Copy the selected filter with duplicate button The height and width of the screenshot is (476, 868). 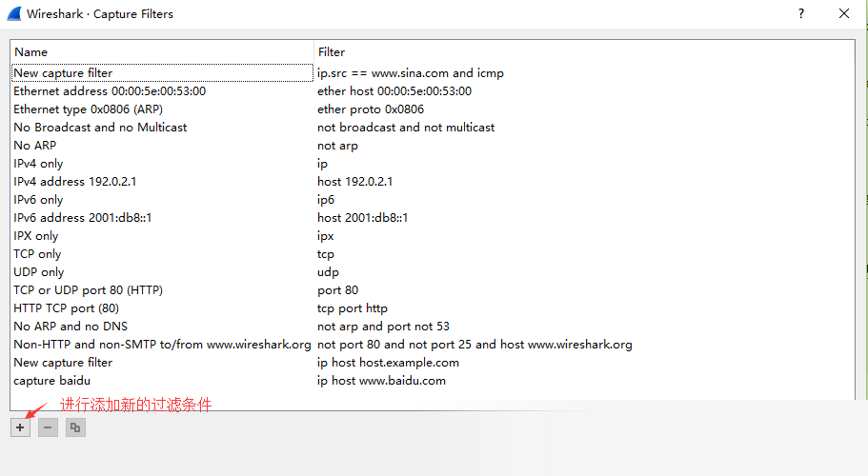(75, 427)
